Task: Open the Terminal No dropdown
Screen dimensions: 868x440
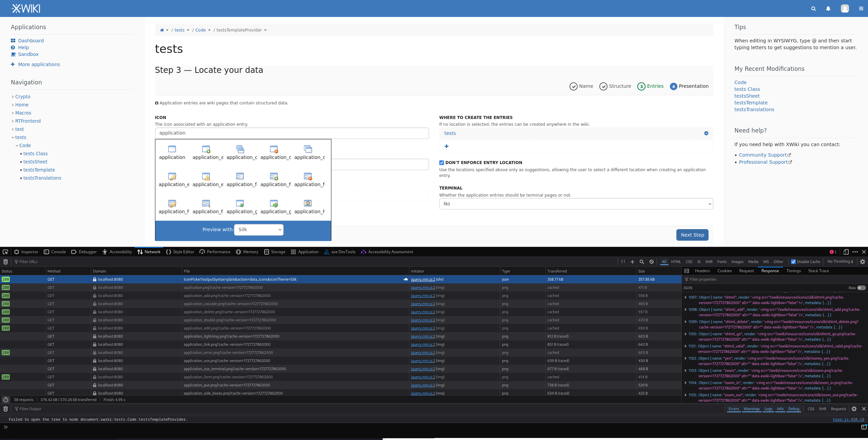Action: [x=576, y=204]
